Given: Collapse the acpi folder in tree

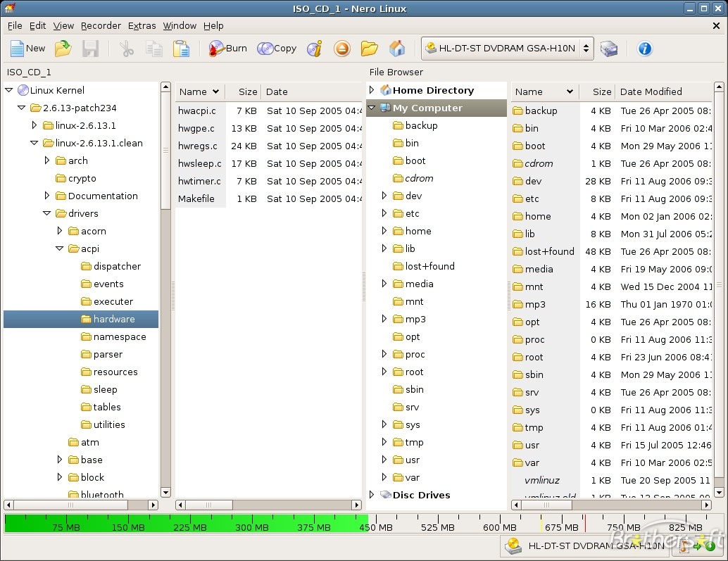Looking at the screenshot, I should [x=60, y=248].
